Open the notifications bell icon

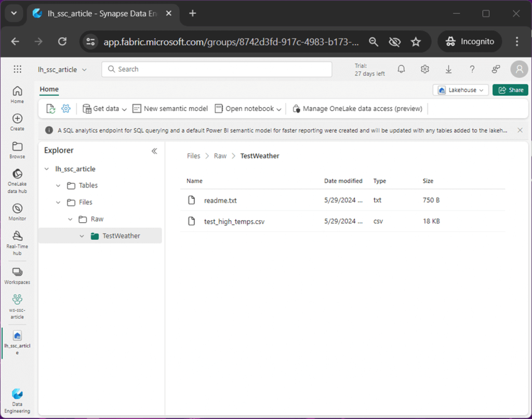click(401, 69)
